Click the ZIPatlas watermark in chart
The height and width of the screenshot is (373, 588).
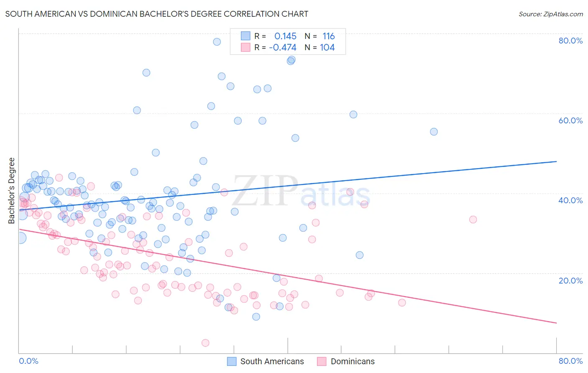pos(301,192)
